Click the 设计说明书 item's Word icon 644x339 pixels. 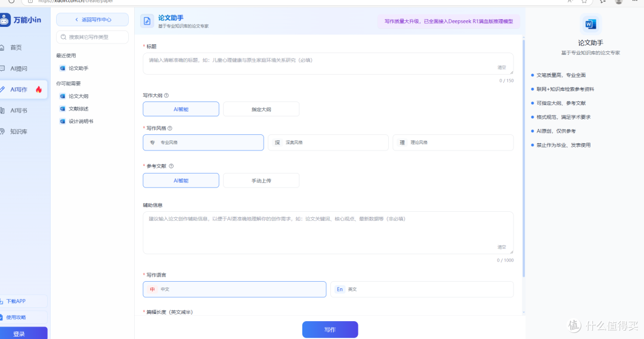63,121
